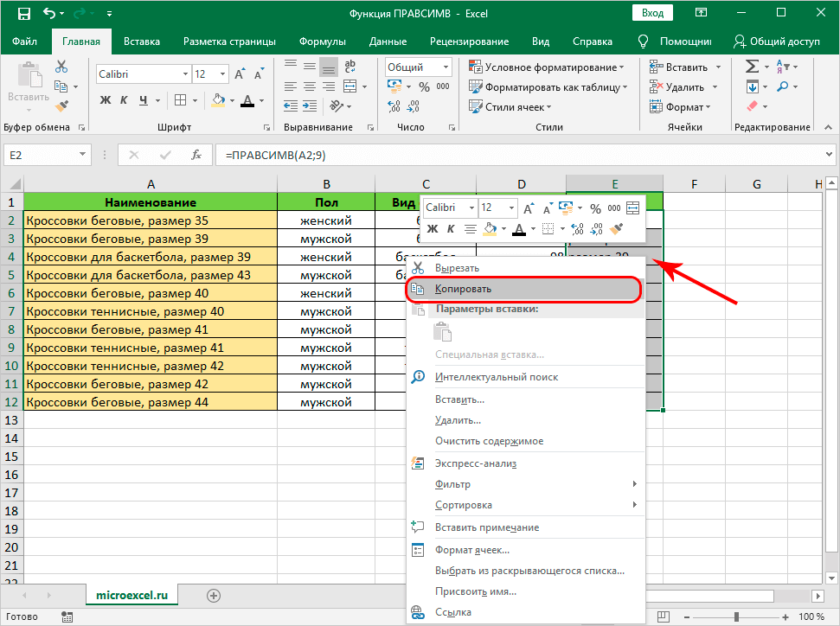Open the Фильтр submenu in the context menu
The height and width of the screenshot is (626, 840).
(524, 484)
